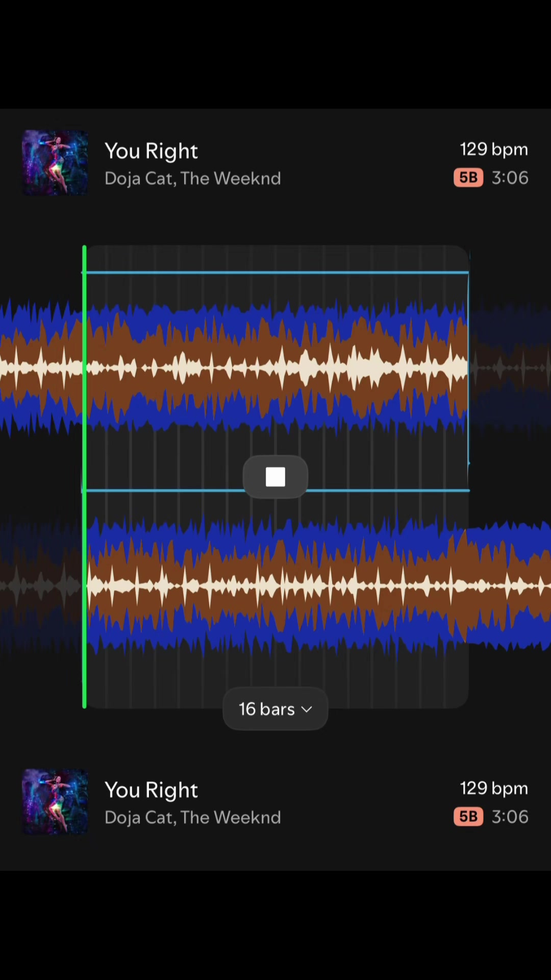
Task: Tap the bottom track 129 bpm value
Action: tap(494, 789)
